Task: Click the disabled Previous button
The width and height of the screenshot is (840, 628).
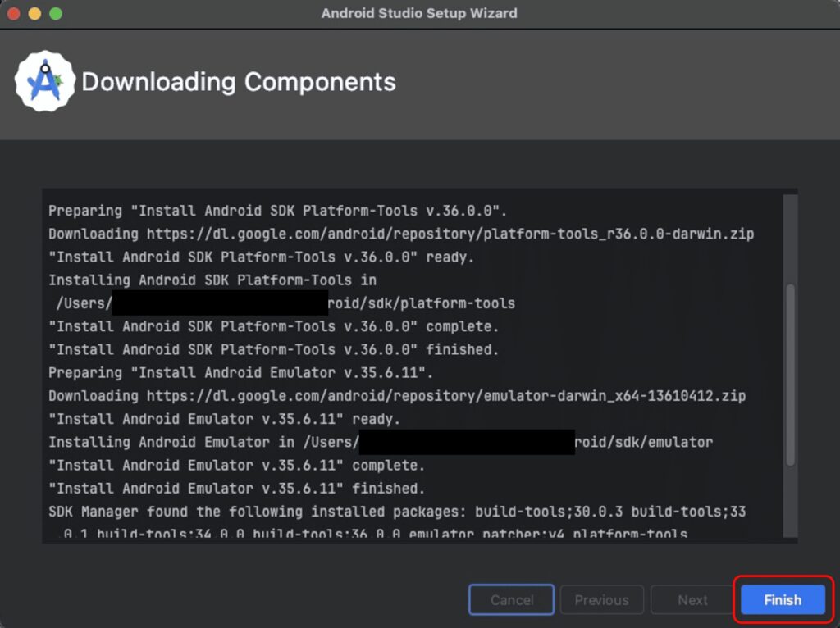Action: tap(601, 599)
